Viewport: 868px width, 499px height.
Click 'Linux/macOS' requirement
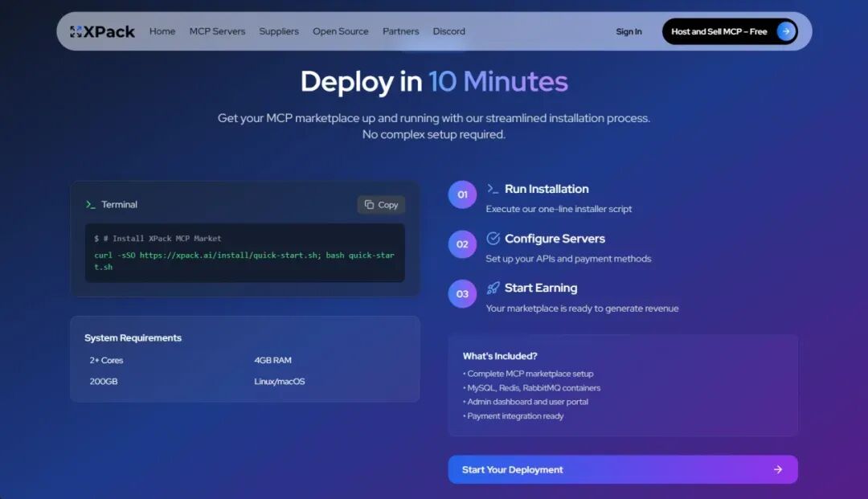(280, 381)
